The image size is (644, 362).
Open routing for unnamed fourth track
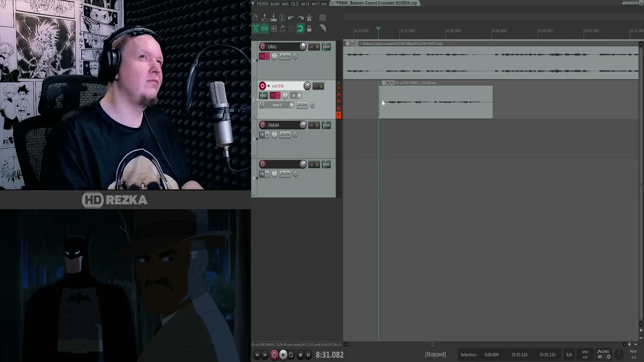[x=326, y=164]
